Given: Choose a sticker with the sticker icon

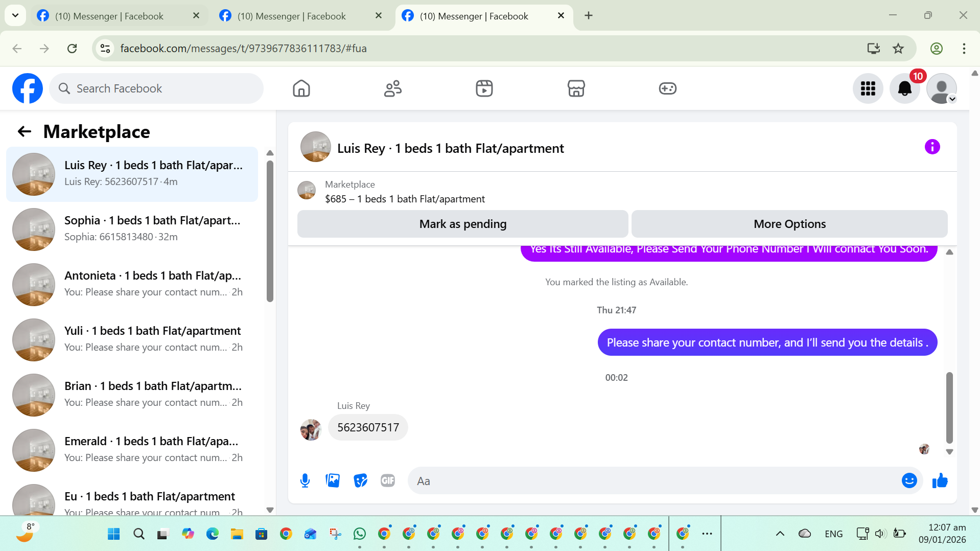Looking at the screenshot, I should [x=360, y=481].
